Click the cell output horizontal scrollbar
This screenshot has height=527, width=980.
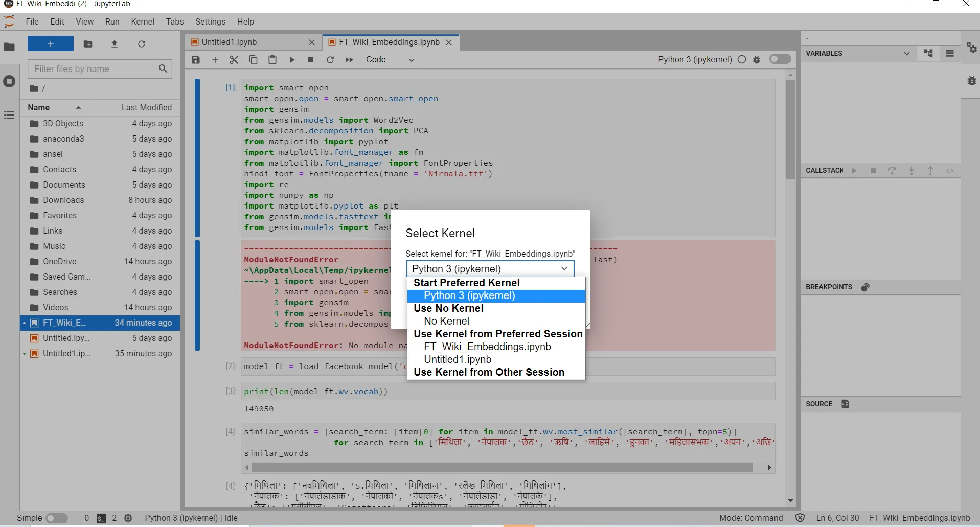[x=502, y=468]
